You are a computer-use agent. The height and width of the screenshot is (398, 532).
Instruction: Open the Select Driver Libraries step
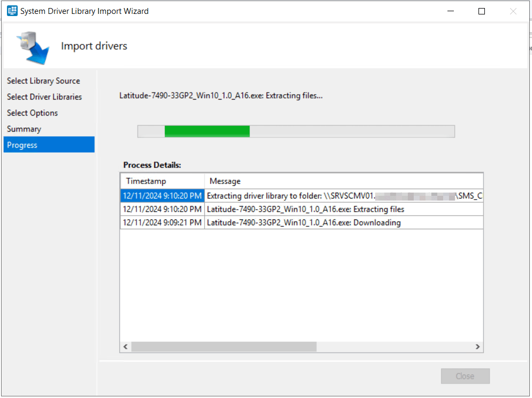pos(44,97)
